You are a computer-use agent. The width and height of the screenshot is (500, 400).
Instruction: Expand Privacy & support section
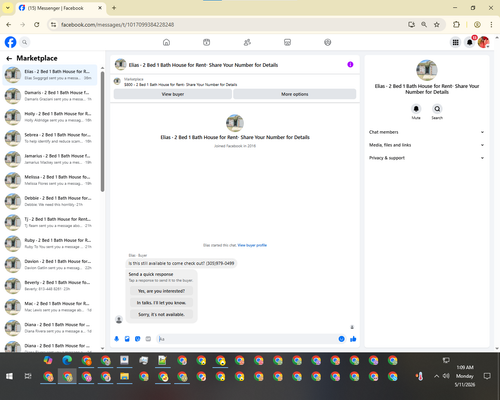(x=426, y=158)
